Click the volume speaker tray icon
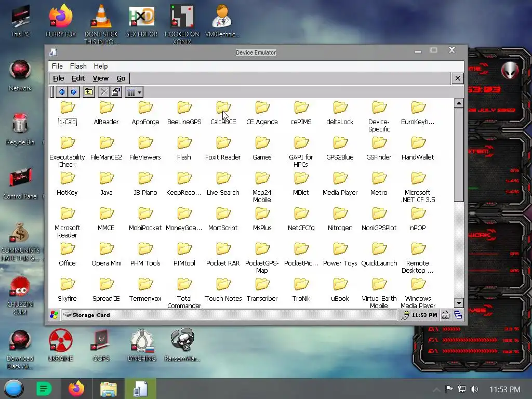The width and height of the screenshot is (532, 399). coord(474,389)
